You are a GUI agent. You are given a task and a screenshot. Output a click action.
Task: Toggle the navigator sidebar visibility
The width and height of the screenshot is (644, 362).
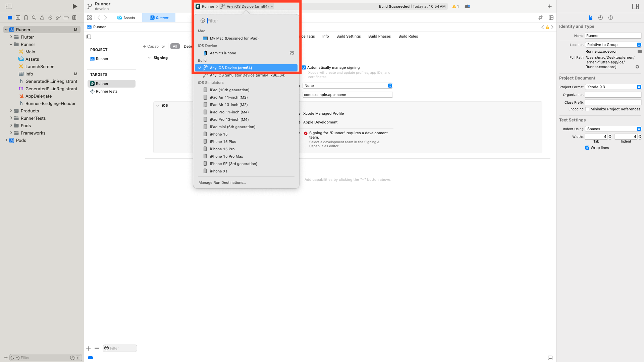click(x=9, y=6)
